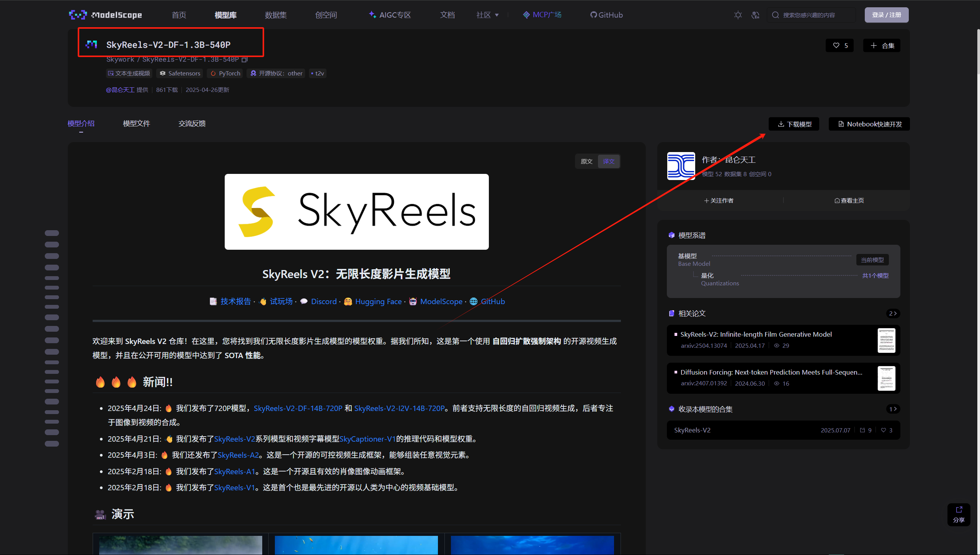Open the 交流反馈 tab
Viewport: 980px width, 555px height.
click(x=192, y=123)
